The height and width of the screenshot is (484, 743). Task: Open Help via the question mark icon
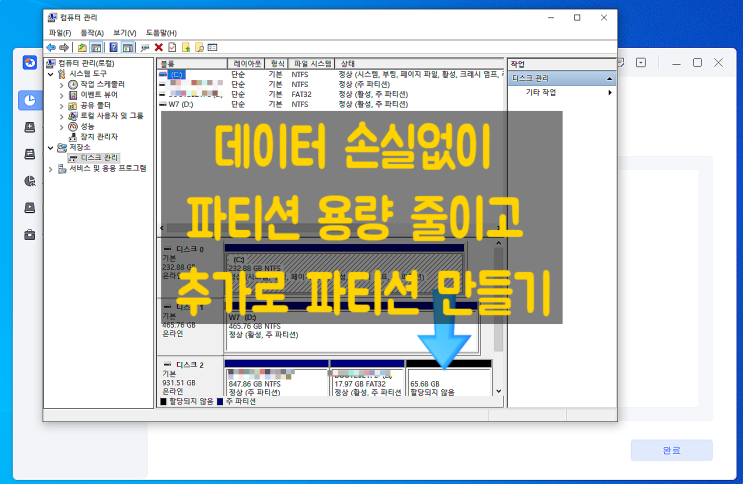click(x=114, y=47)
